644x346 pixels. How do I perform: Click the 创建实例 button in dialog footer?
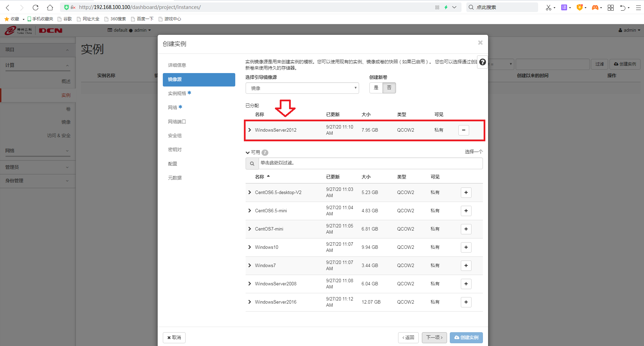(x=466, y=337)
